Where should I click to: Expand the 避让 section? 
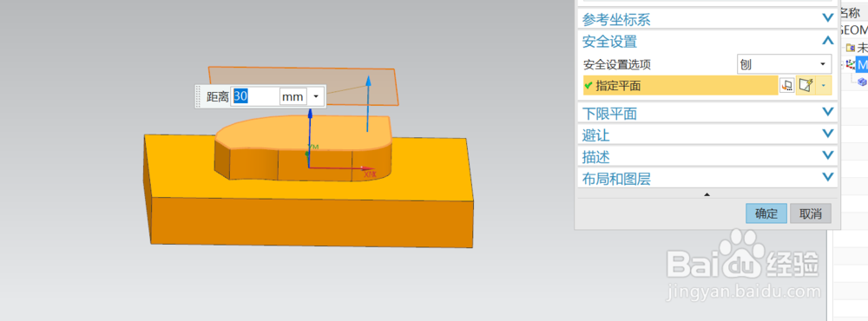707,134
